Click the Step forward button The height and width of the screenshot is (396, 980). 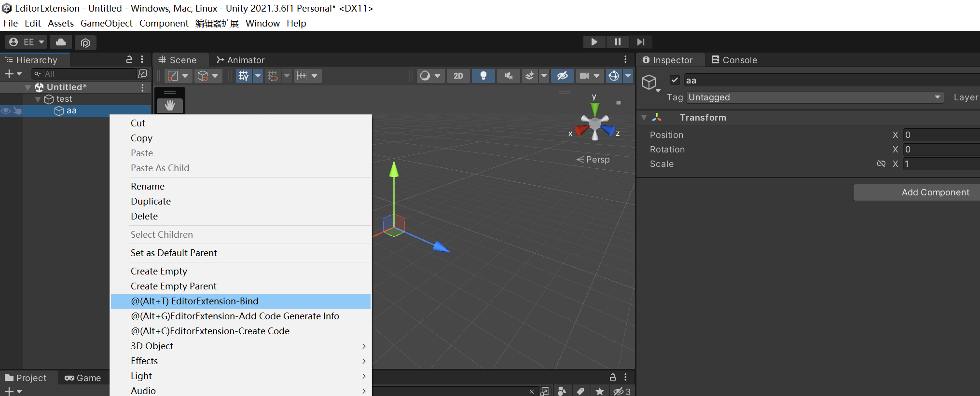pos(640,42)
